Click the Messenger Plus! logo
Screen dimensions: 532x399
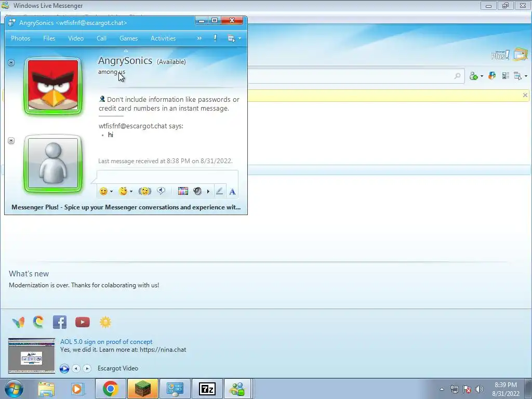click(x=500, y=55)
